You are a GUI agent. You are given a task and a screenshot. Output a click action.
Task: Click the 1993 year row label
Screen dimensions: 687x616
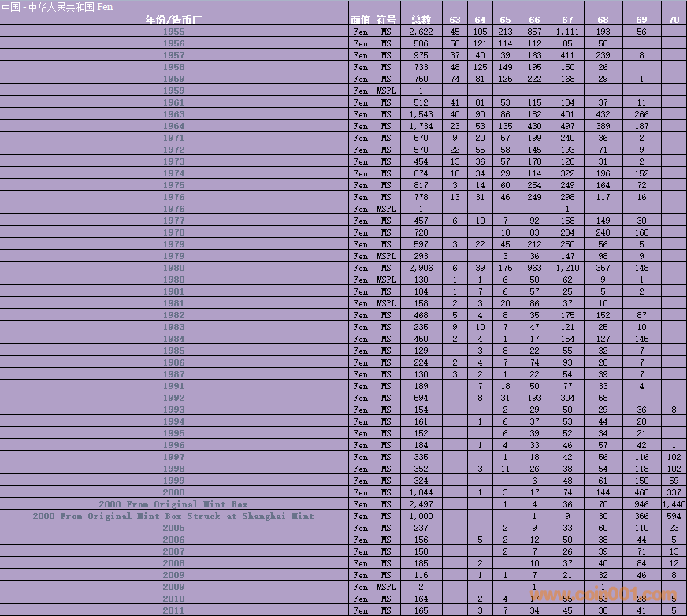(x=173, y=410)
